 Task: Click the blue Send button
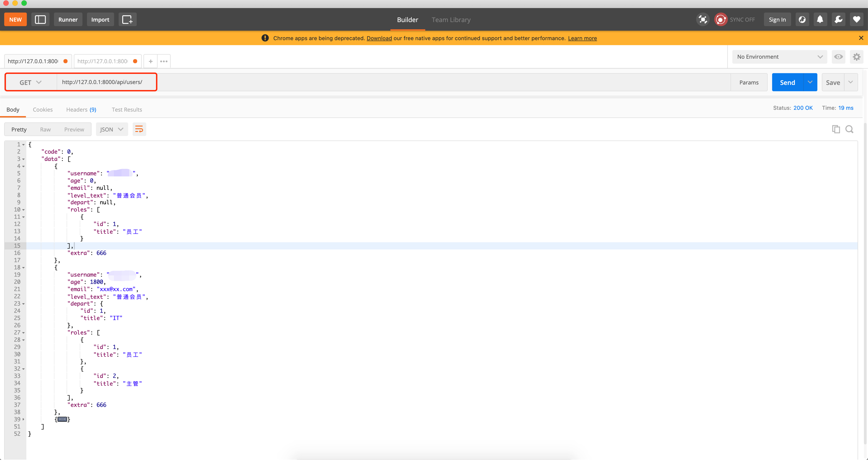[x=787, y=82]
